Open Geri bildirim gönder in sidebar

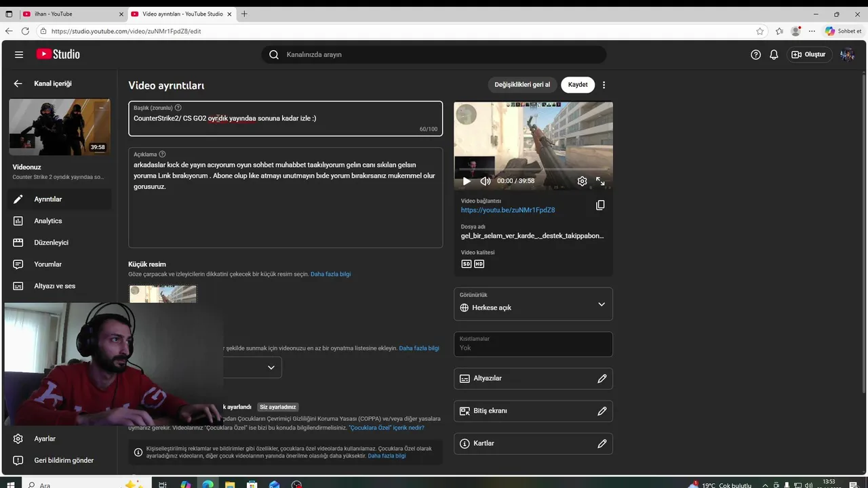point(60,460)
